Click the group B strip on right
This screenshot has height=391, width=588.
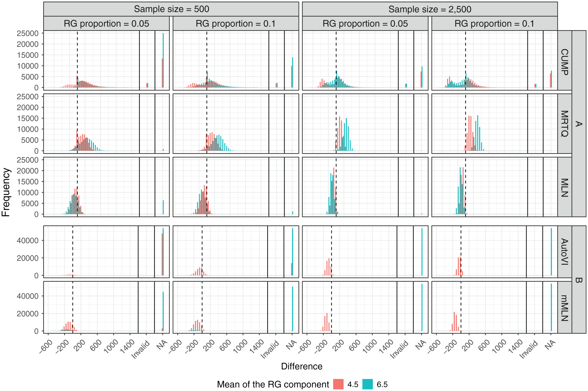(x=579, y=280)
